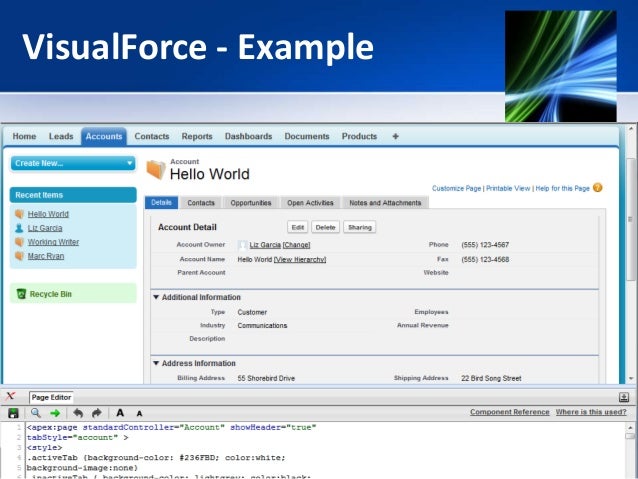638x479 pixels.
Task: Open Hello World in Recent Items
Action: pyautogui.click(x=48, y=214)
